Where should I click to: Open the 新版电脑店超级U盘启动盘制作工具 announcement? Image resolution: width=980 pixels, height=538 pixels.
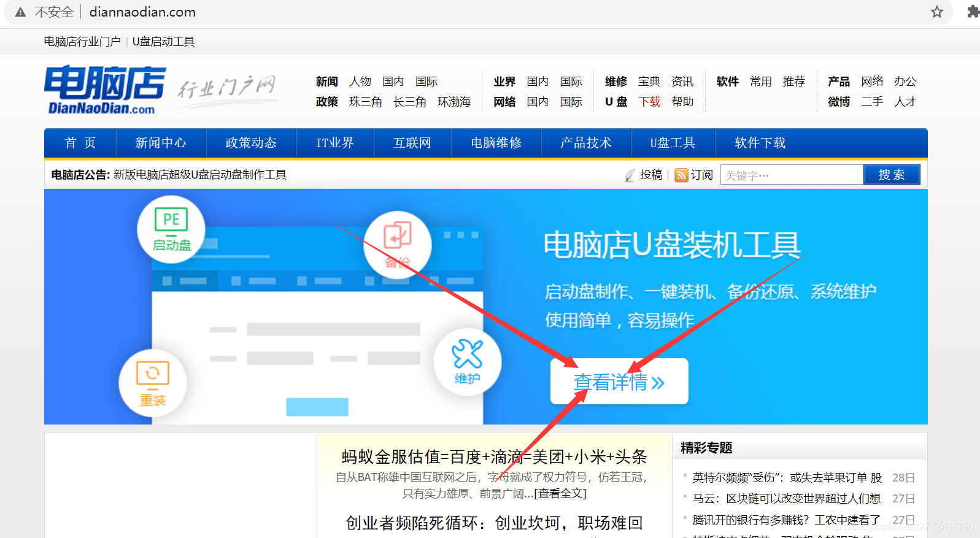(200, 175)
